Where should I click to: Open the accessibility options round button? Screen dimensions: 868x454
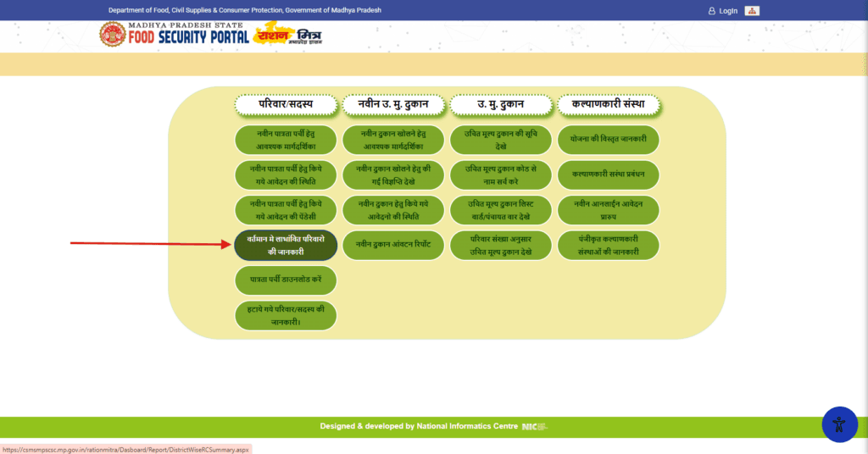pos(839,424)
